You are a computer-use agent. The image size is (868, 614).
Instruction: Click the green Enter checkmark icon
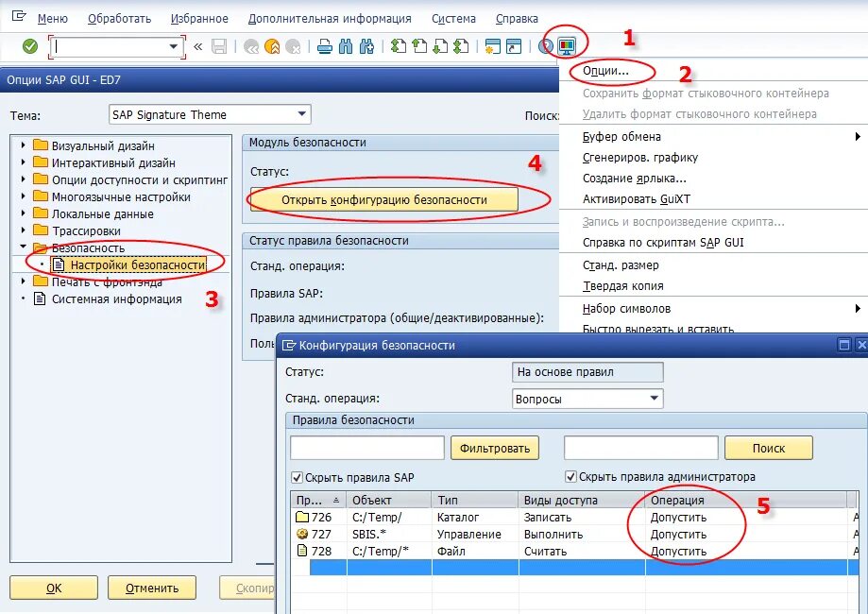(x=30, y=46)
